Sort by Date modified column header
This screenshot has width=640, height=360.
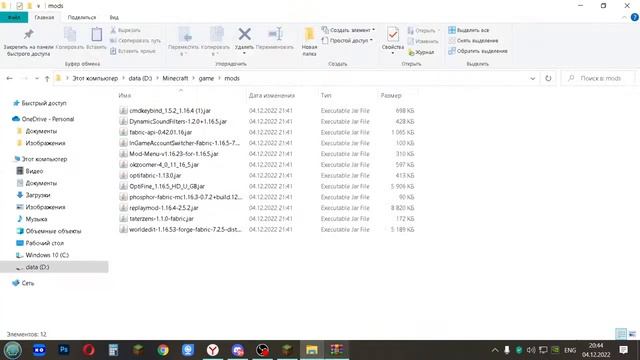tap(271, 96)
